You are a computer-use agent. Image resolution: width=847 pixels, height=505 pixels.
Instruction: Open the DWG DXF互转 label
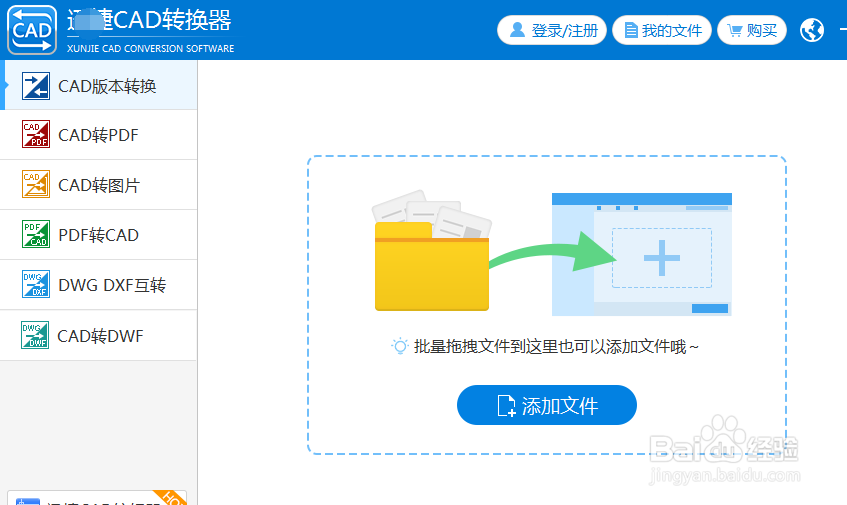point(112,285)
